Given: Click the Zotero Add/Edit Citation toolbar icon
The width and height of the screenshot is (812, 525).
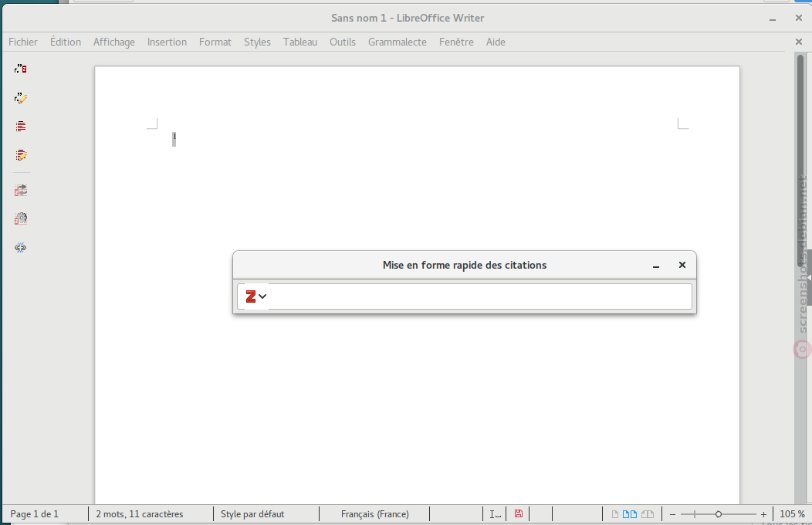Looking at the screenshot, I should coord(21,69).
